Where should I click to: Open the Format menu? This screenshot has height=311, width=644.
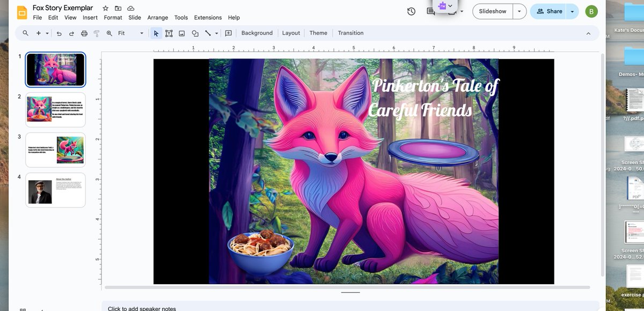pyautogui.click(x=113, y=18)
